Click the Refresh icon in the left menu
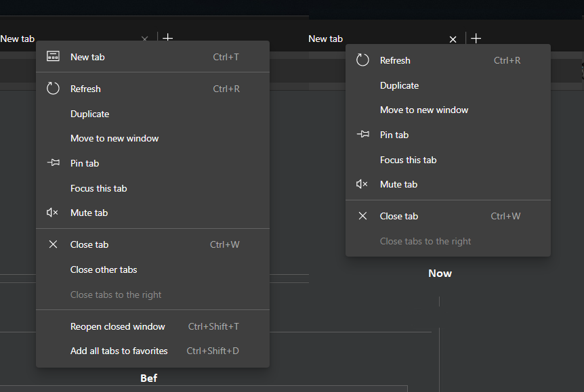584x392 pixels. point(53,89)
